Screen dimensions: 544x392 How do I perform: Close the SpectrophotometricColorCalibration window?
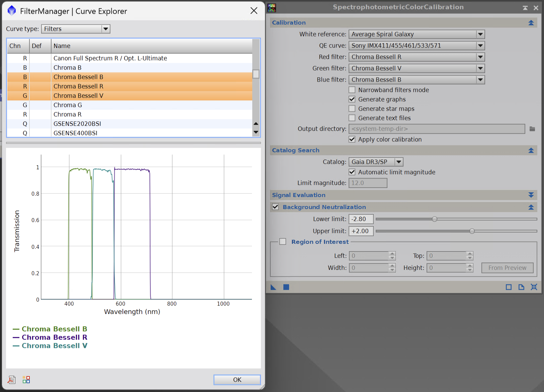[x=536, y=8]
